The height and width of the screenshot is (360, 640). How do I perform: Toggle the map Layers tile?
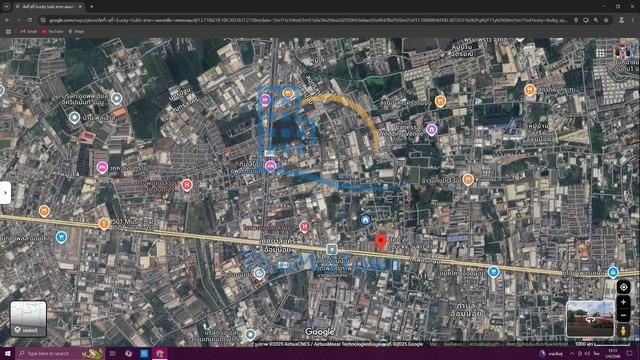click(x=28, y=318)
